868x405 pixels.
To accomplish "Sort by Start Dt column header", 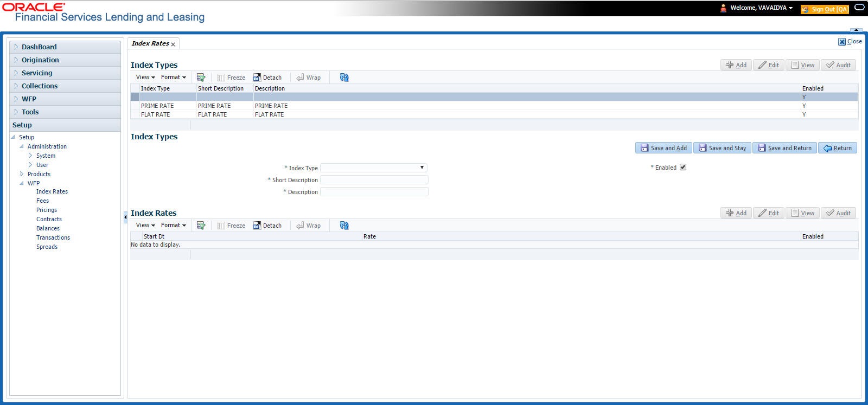I will (154, 236).
